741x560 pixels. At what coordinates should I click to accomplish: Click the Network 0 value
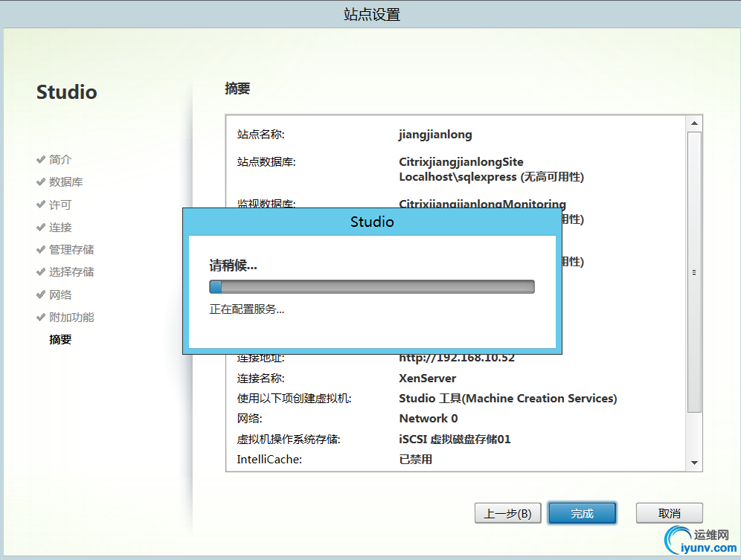(x=428, y=419)
